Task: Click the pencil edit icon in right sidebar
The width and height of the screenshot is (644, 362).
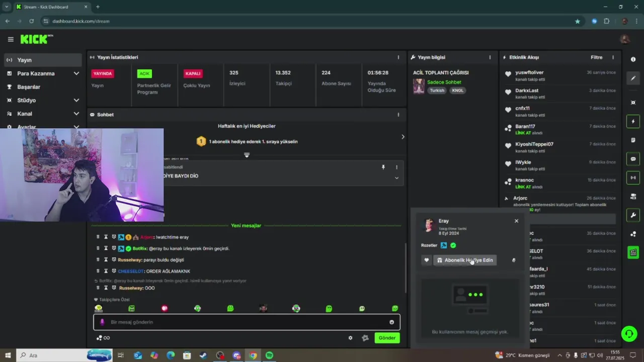Action: (x=633, y=78)
